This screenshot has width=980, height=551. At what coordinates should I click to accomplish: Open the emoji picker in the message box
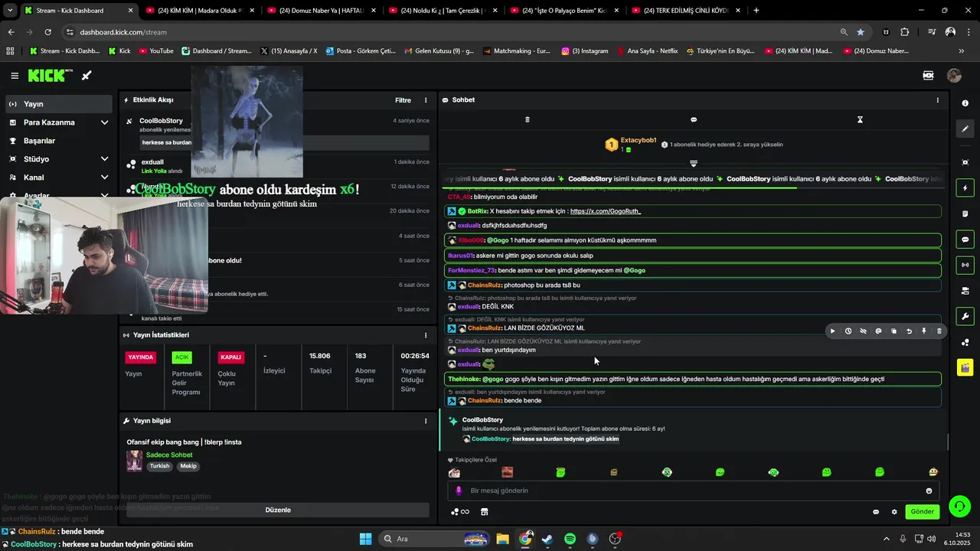(929, 491)
